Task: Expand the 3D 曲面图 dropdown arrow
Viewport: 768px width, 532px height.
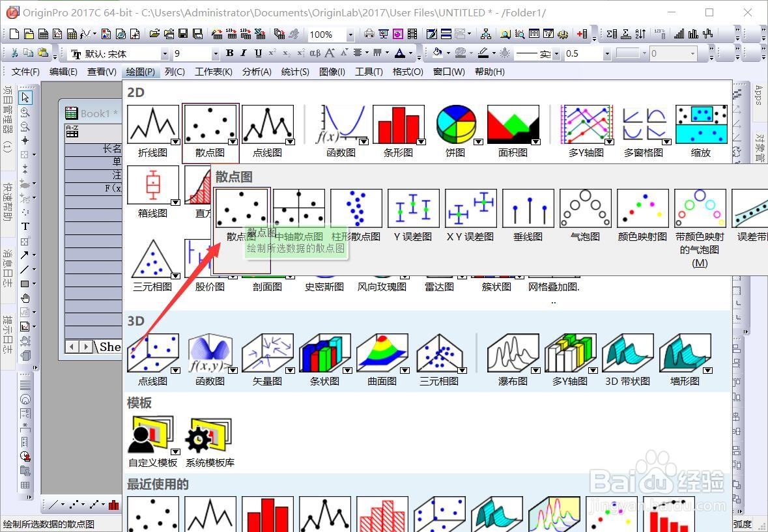Action: click(x=405, y=370)
